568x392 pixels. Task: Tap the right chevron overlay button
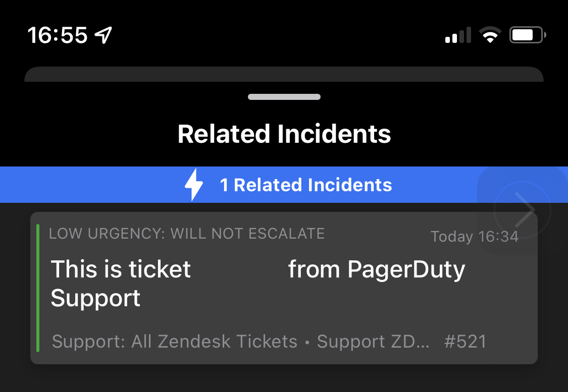[x=523, y=210]
